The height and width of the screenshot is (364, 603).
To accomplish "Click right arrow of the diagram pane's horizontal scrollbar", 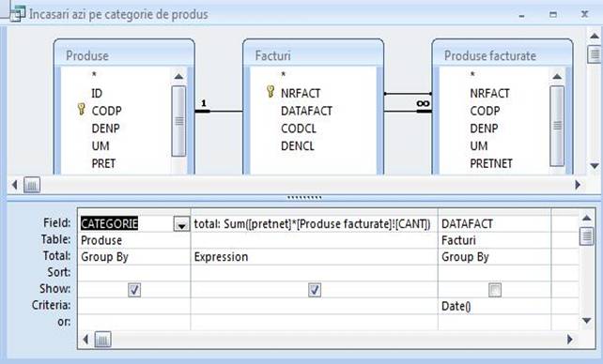I will 578,185.
